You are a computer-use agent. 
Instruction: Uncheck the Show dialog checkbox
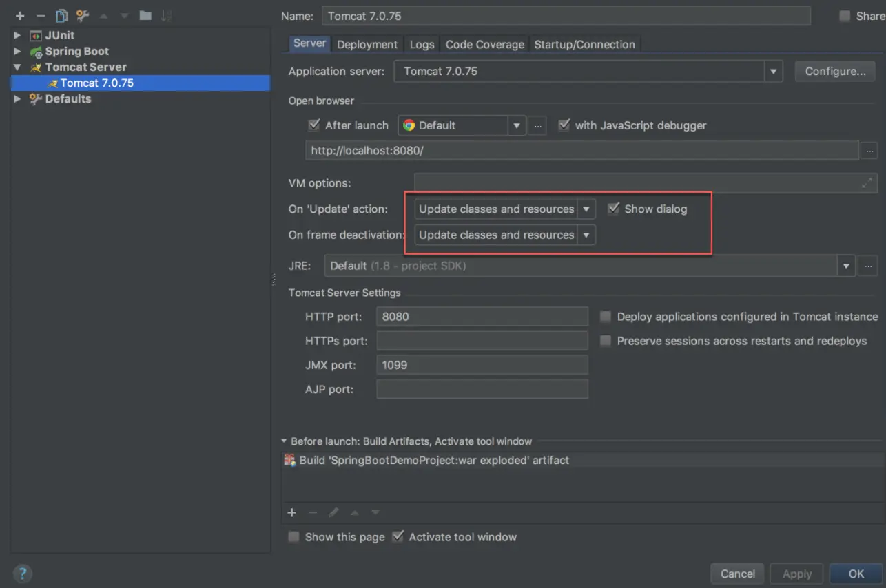(x=613, y=209)
